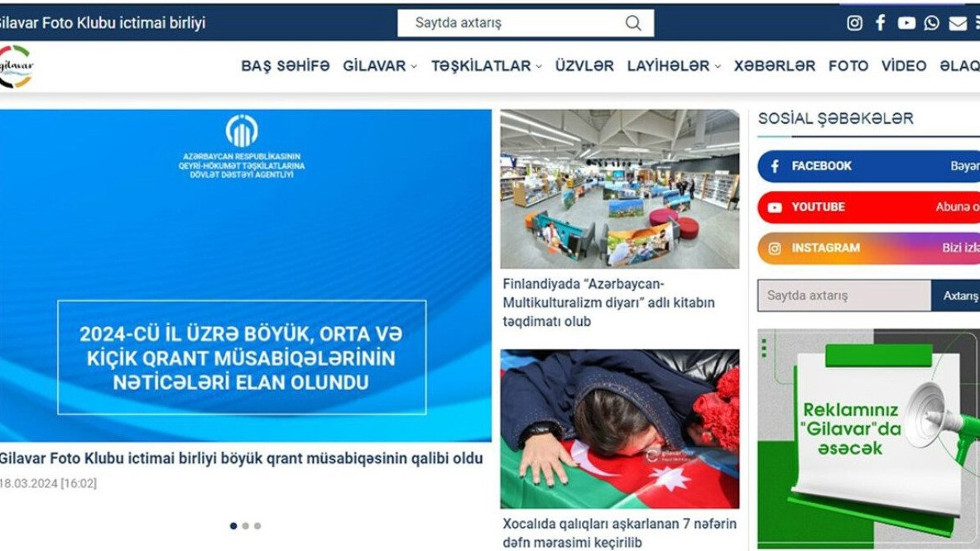Click the megaphone advertisement banner
The width and height of the screenshot is (980, 551).
(x=869, y=438)
